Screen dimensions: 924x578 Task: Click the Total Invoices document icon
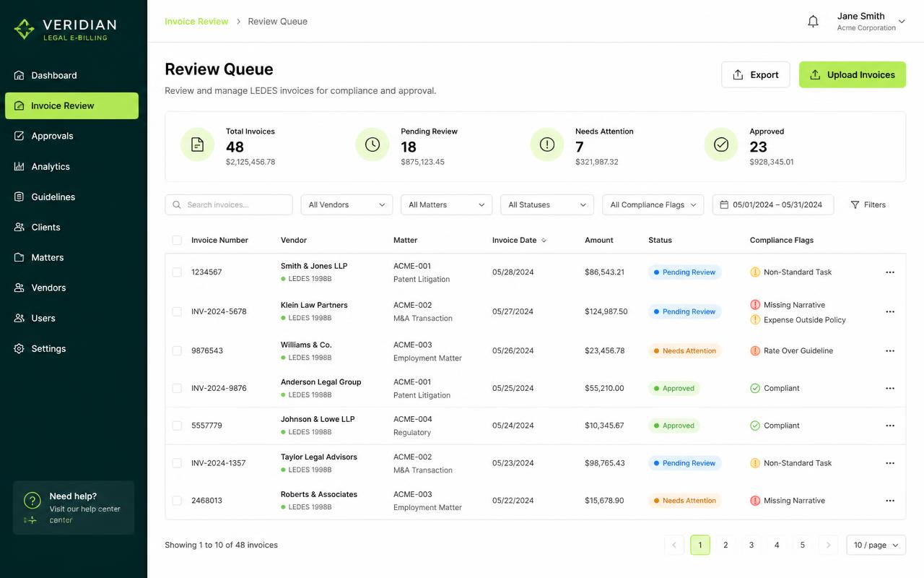[197, 144]
